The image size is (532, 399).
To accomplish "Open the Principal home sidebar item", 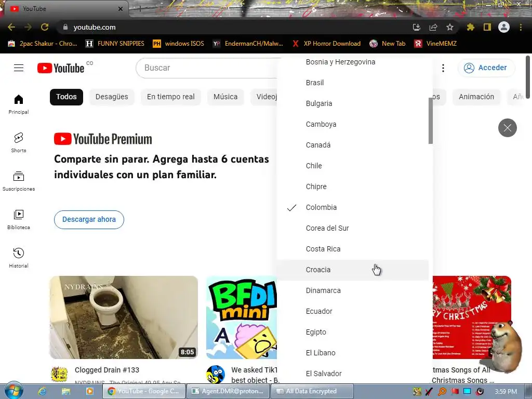I will coord(19,104).
